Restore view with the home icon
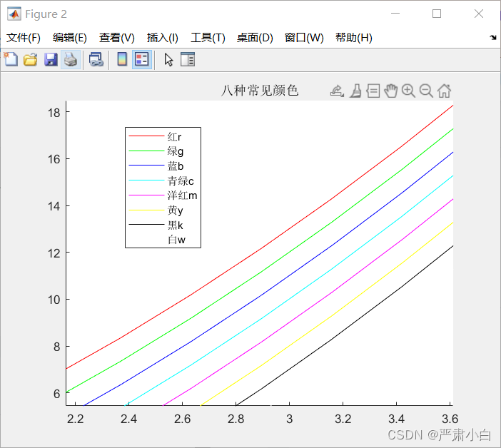 point(444,91)
